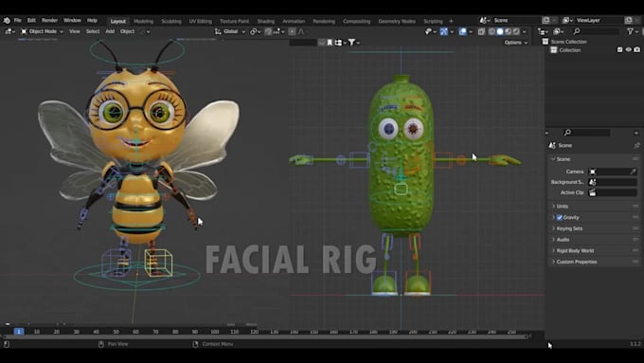Click the new view layer icon
The height and width of the screenshot is (363, 644).
(629, 20)
